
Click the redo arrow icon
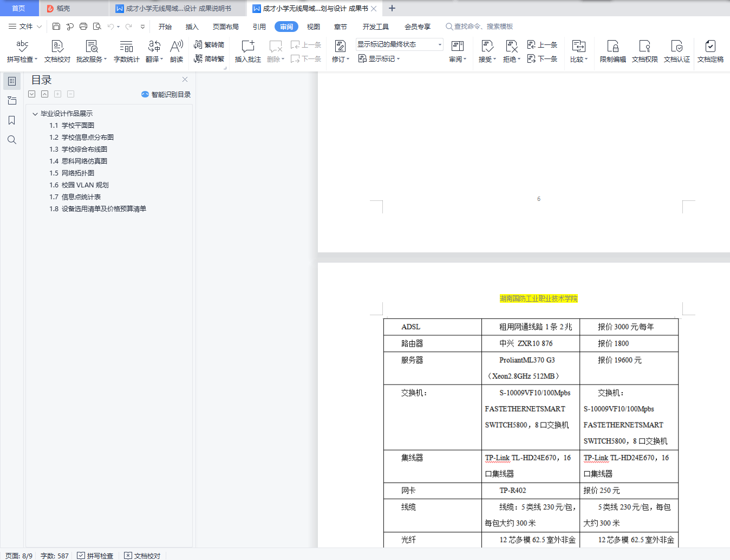128,26
